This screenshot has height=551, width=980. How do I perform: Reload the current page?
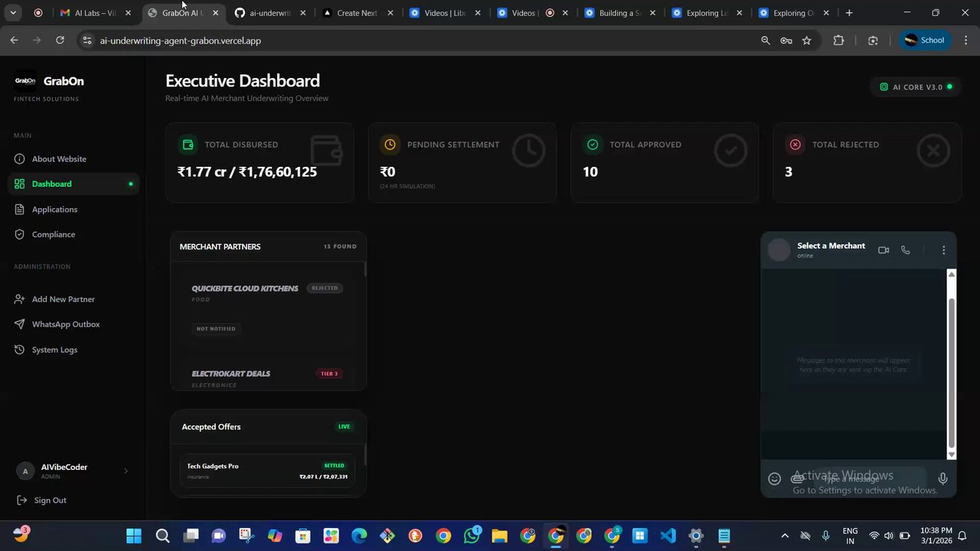coord(60,41)
